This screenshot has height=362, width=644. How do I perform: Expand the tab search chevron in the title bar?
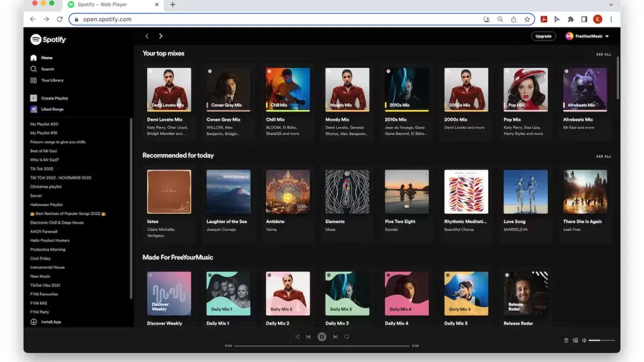(611, 5)
